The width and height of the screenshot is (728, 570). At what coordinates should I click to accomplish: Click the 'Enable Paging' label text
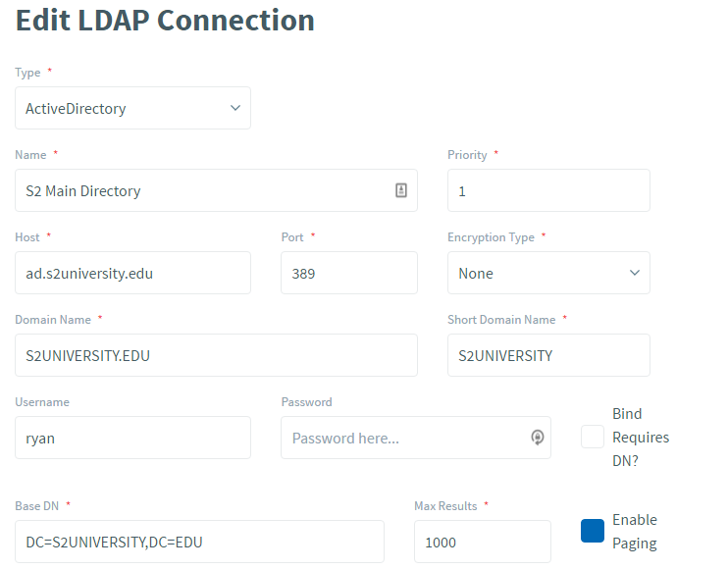point(634,531)
